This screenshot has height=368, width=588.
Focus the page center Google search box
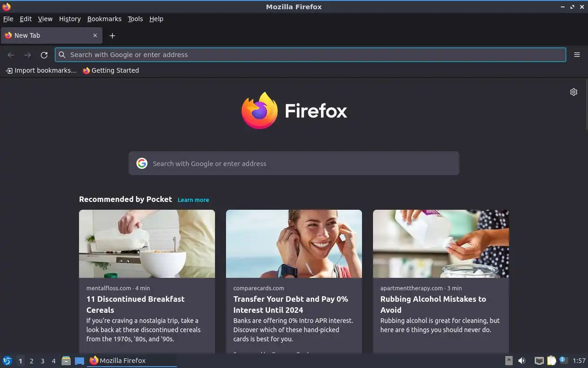coord(294,163)
